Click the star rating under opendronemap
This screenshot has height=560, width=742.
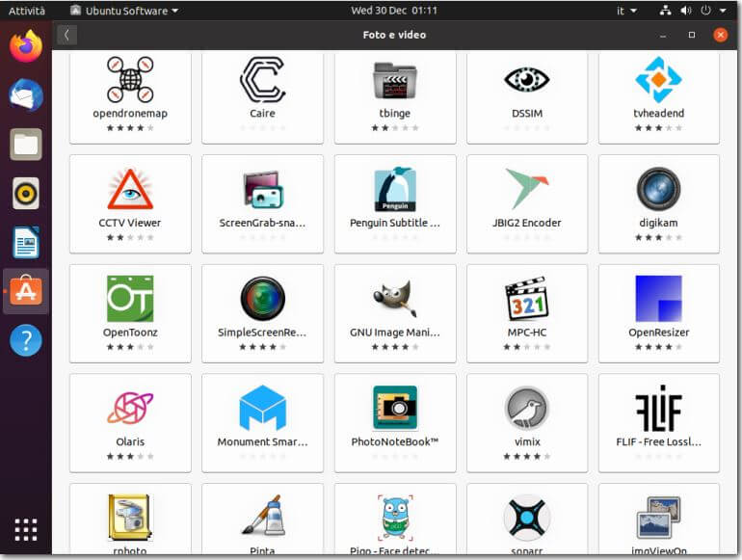click(130, 128)
